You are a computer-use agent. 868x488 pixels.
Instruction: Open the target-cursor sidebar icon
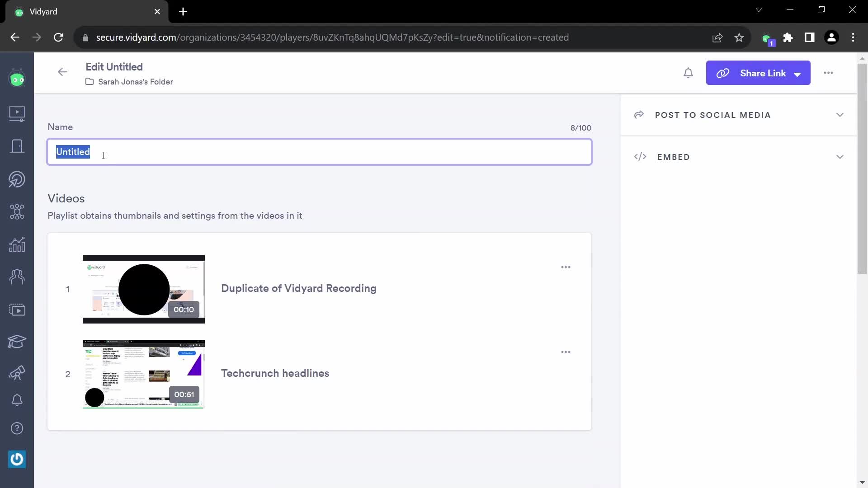pyautogui.click(x=17, y=179)
